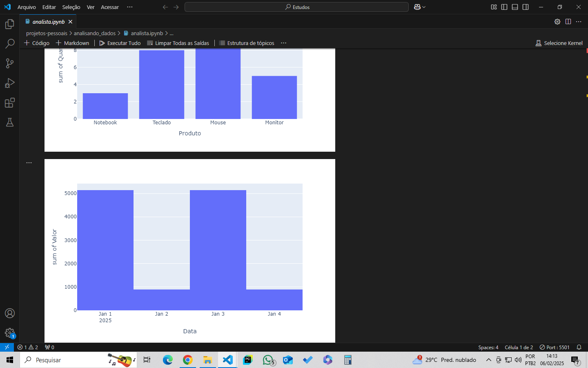588x368 pixels.
Task: Open the Windows Start menu
Action: click(x=10, y=360)
